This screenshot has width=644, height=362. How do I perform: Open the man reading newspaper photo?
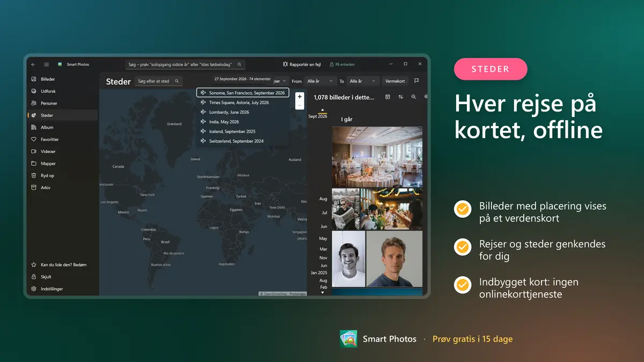tap(346, 209)
